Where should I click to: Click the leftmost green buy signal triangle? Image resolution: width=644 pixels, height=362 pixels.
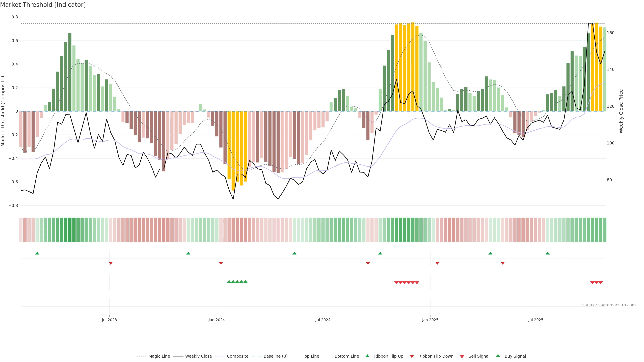[x=229, y=282]
